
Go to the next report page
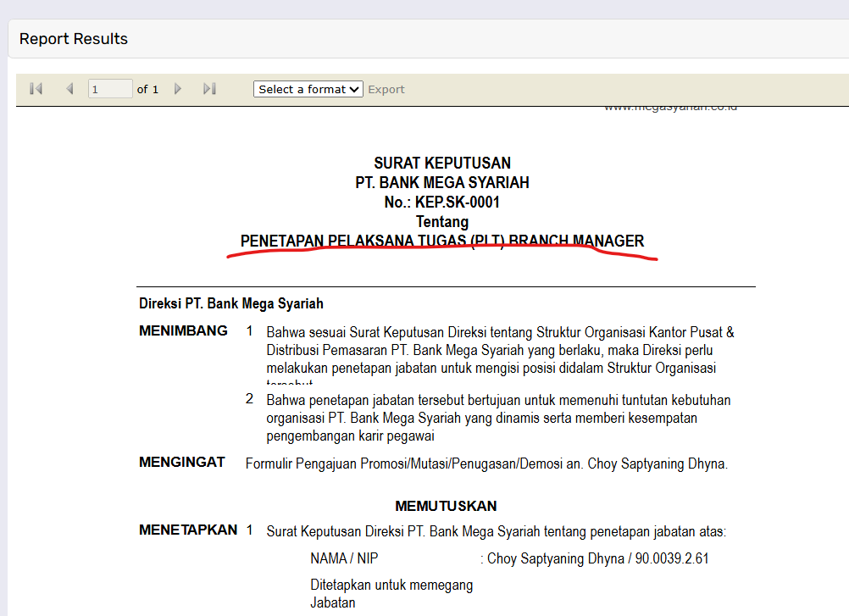(178, 89)
